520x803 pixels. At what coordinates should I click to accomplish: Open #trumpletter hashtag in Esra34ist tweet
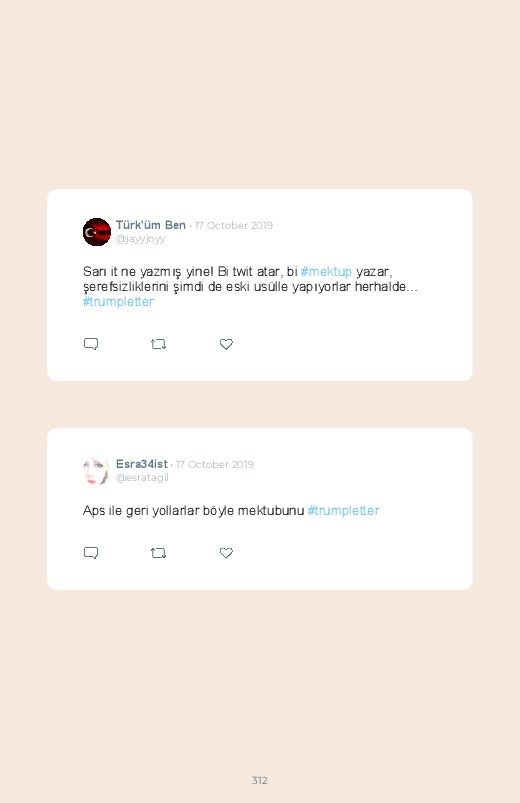[x=344, y=511]
